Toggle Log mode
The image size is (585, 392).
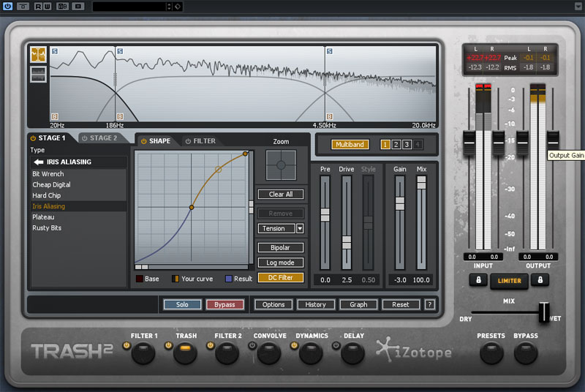coord(281,263)
